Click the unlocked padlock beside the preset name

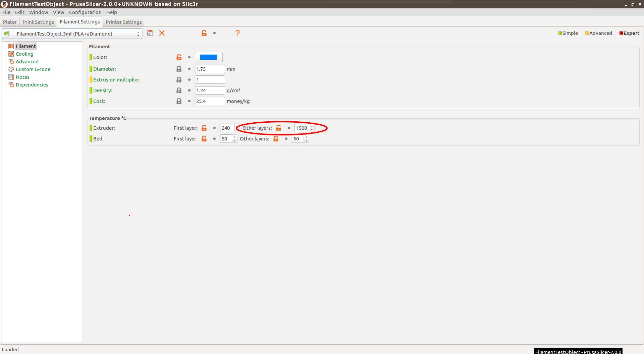[x=204, y=33]
